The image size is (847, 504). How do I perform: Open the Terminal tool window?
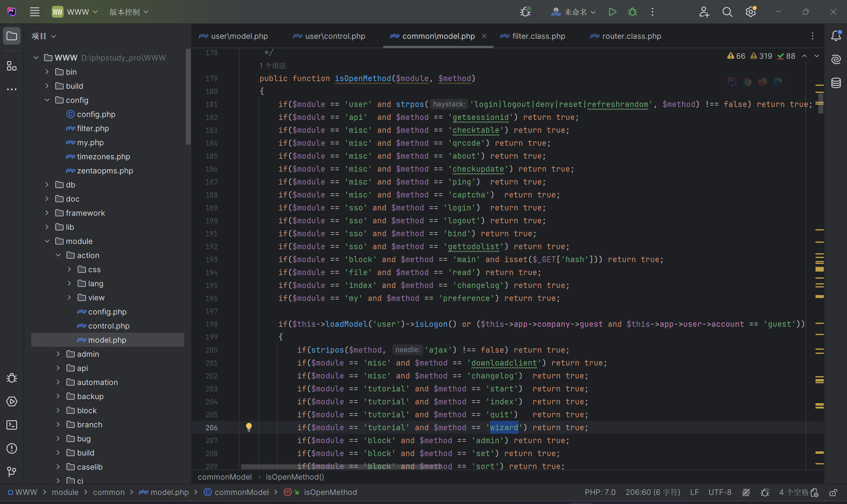[x=12, y=425]
